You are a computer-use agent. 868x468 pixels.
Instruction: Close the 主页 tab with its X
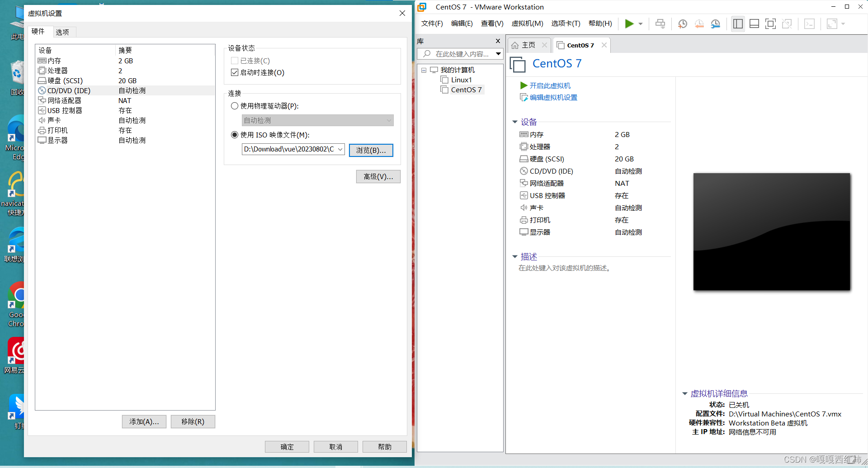click(x=544, y=45)
